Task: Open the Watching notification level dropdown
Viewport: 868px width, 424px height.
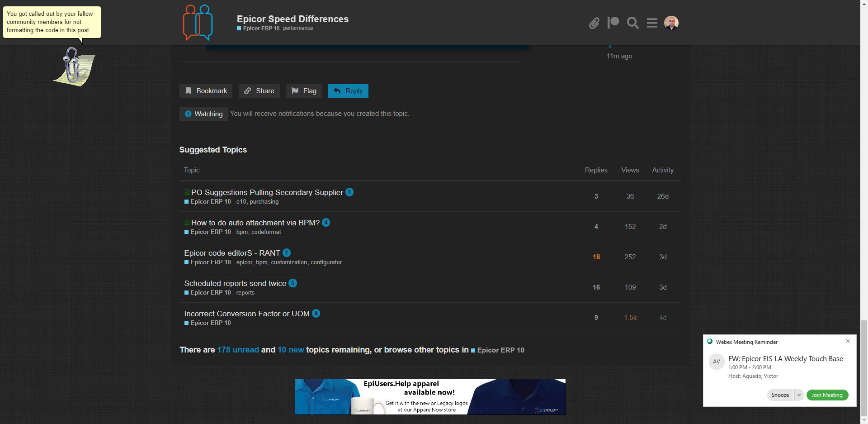Action: 203,114
